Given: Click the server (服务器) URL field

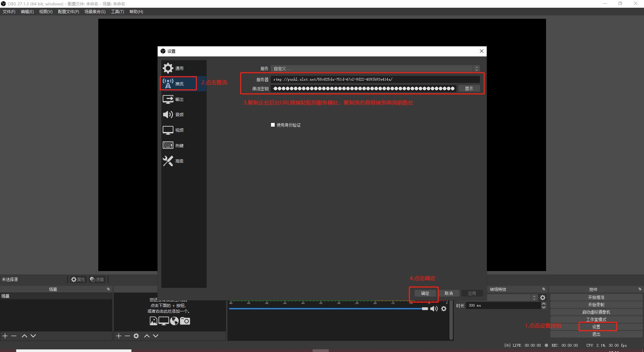Looking at the screenshot, I should pyautogui.click(x=375, y=79).
